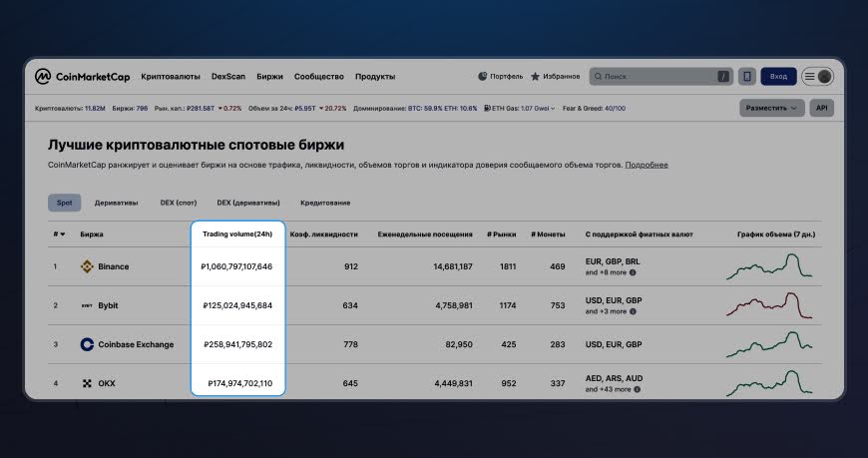
Task: Open the Binance exchange link
Action: point(114,266)
